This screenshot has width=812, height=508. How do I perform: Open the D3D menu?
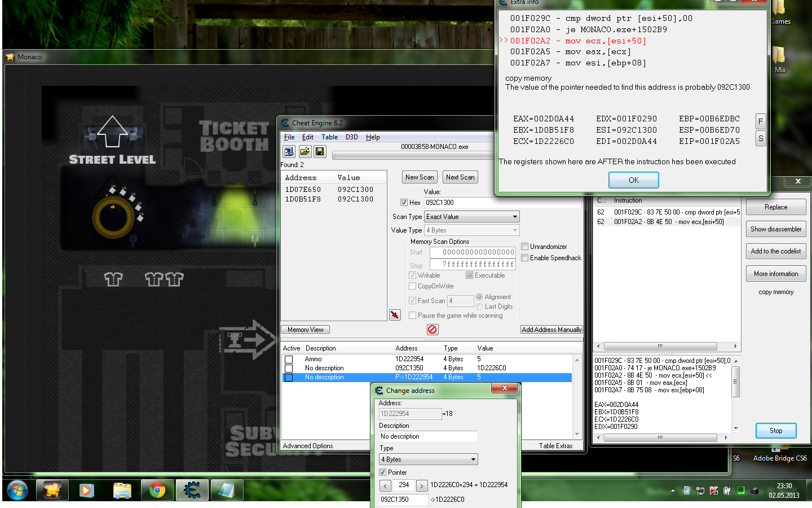351,137
